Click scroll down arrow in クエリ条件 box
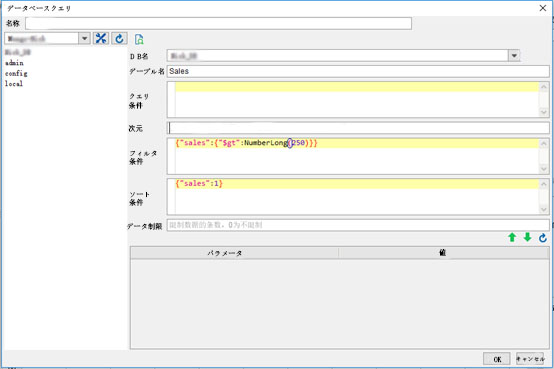This screenshot has width=554, height=369. (x=544, y=112)
